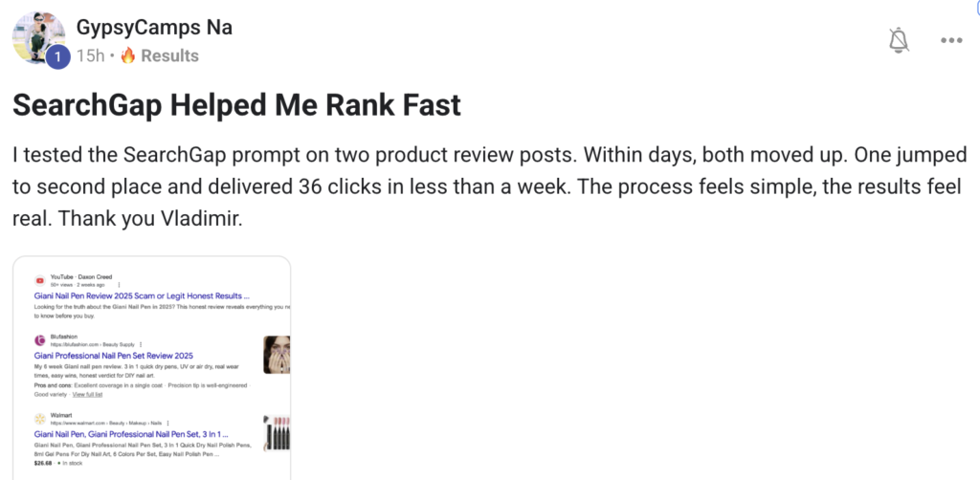This screenshot has width=980, height=480.
Task: Open the post title SearchGap Helped Me Rank Fast
Action: [235, 105]
